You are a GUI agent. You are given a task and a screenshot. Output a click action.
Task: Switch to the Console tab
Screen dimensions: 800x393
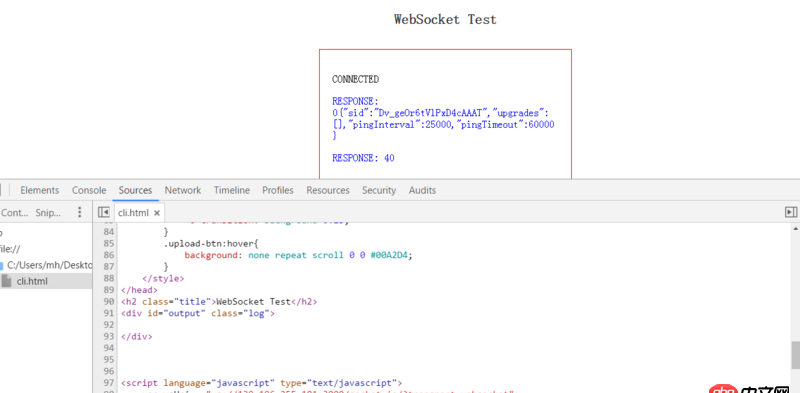(x=89, y=190)
